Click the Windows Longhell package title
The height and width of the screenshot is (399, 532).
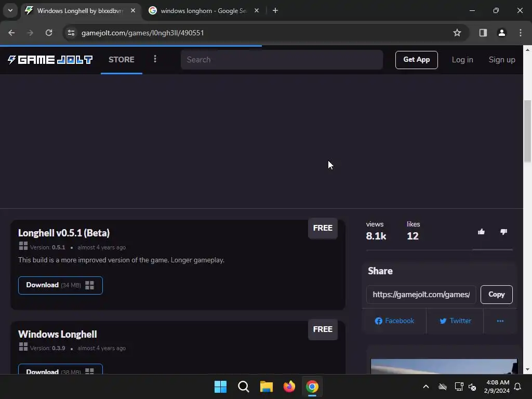pos(58,334)
